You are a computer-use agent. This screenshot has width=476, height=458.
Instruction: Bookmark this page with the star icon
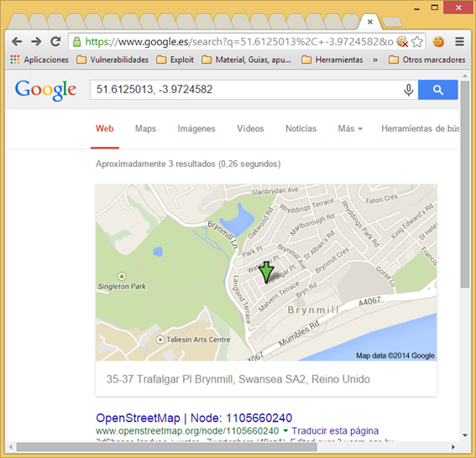417,42
